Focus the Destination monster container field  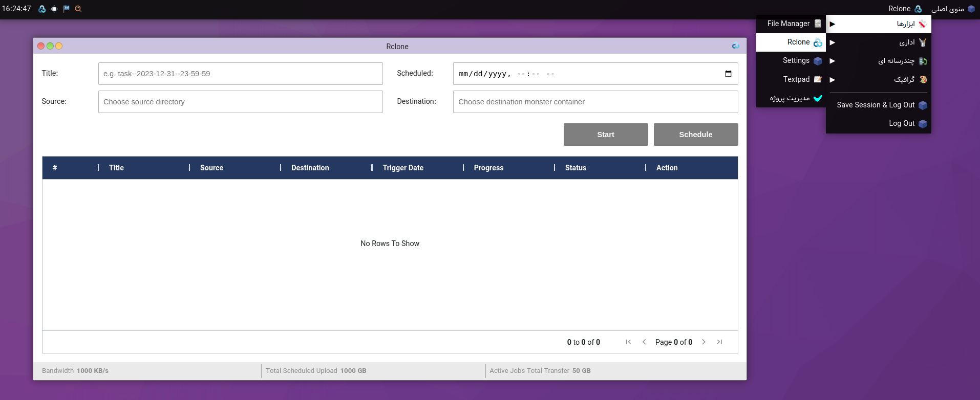point(595,102)
